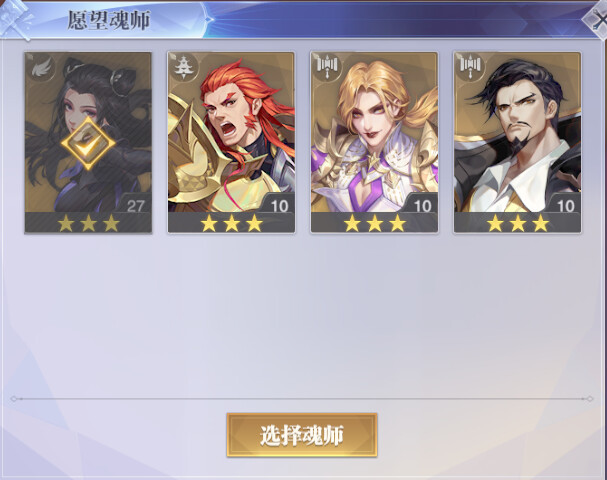
Task: Click the three stars under goateed hero
Action: [518, 223]
